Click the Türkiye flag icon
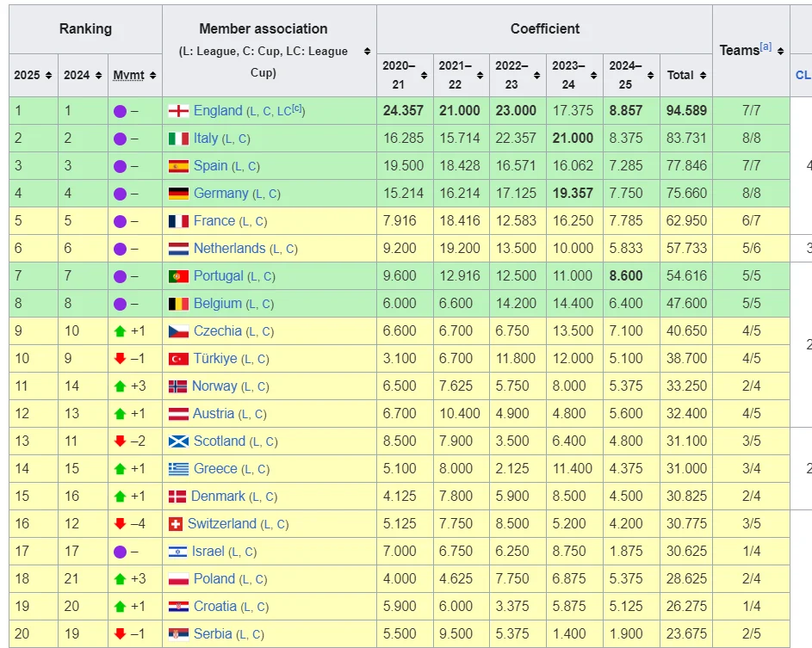812x648 pixels. pos(178,359)
